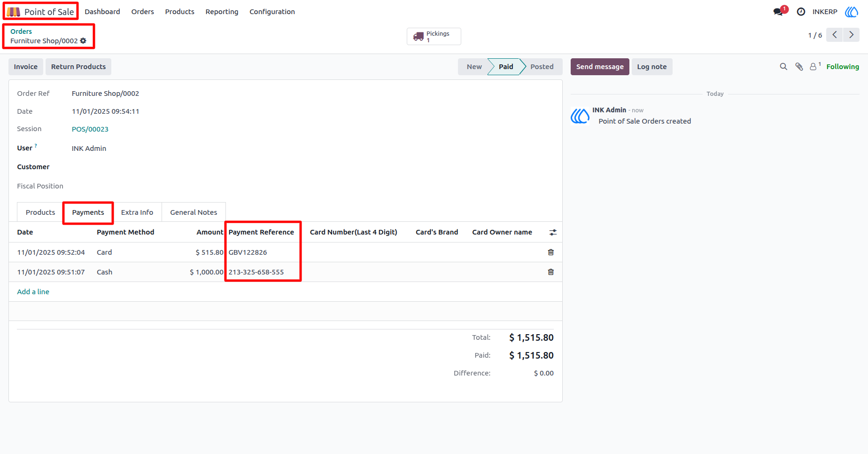
Task: Open the attachments paperclip icon
Action: [x=799, y=67]
